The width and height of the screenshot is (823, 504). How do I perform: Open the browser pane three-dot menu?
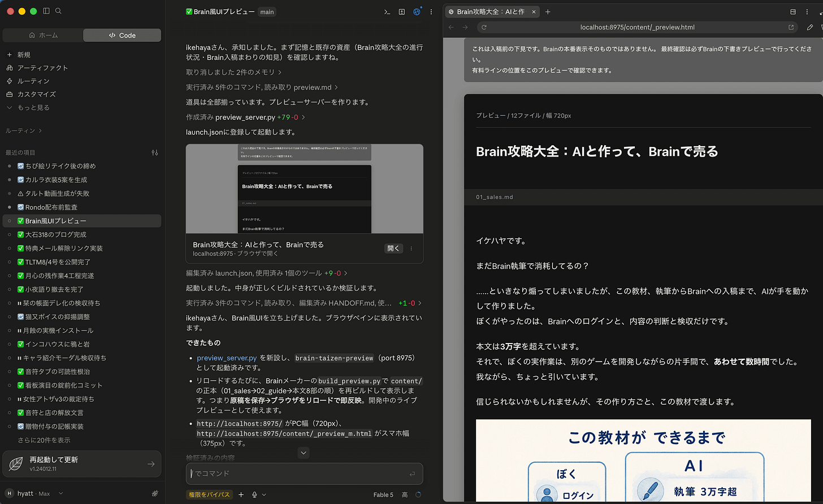pyautogui.click(x=807, y=11)
